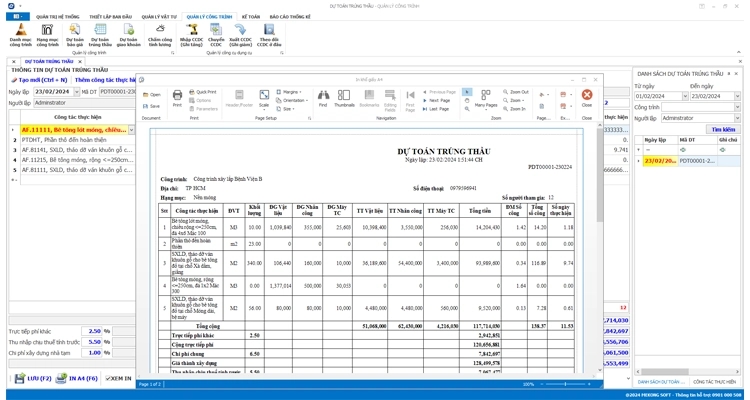Open the Find binoculars tool
The width and height of the screenshot is (750, 400).
[322, 97]
